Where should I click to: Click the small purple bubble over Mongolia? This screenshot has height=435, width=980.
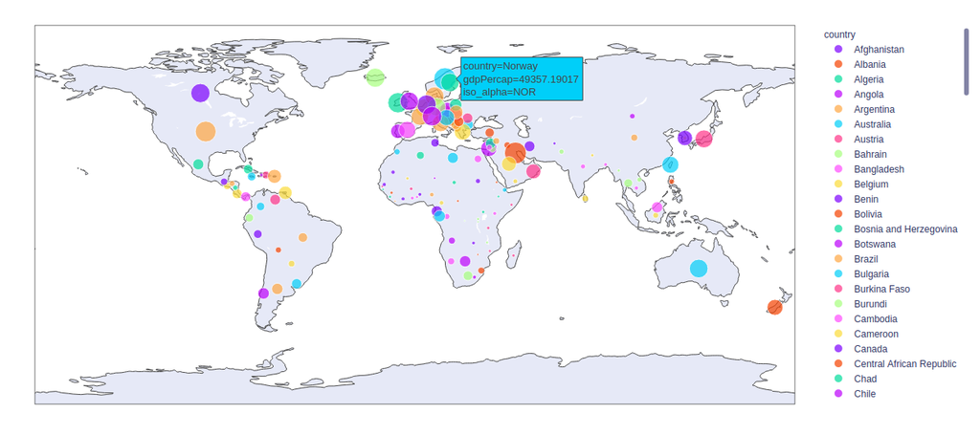click(x=632, y=116)
